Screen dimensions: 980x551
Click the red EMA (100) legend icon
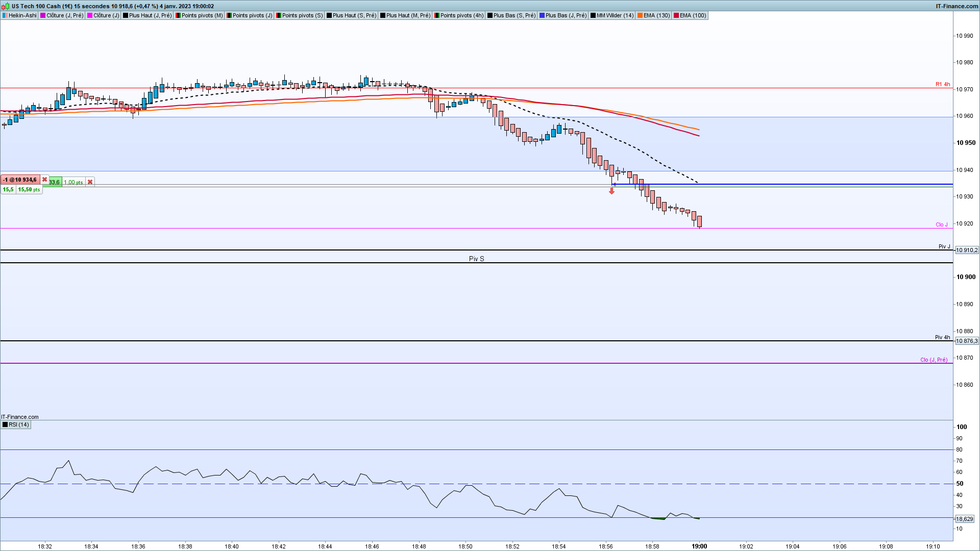(x=676, y=15)
